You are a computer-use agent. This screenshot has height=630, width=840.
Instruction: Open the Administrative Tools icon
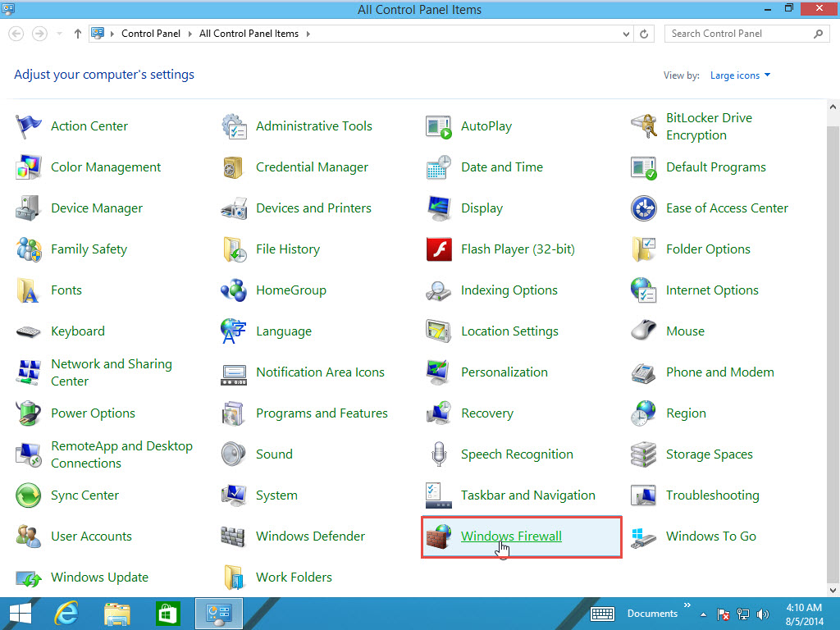tap(234, 126)
